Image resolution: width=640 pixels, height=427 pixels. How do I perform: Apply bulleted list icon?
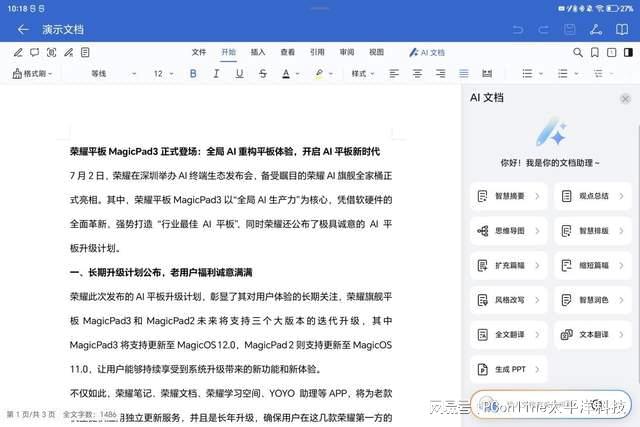[x=527, y=73]
